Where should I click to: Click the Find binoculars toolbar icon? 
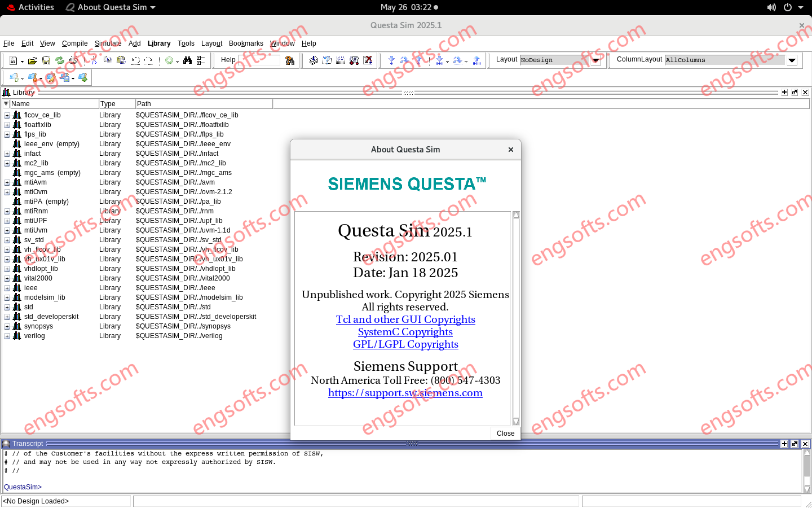[187, 60]
